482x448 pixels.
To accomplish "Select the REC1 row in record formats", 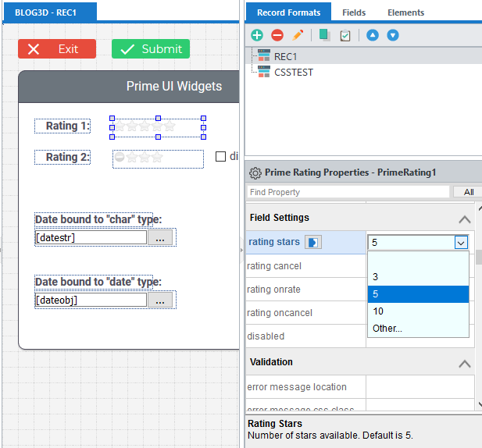I will coord(363,56).
